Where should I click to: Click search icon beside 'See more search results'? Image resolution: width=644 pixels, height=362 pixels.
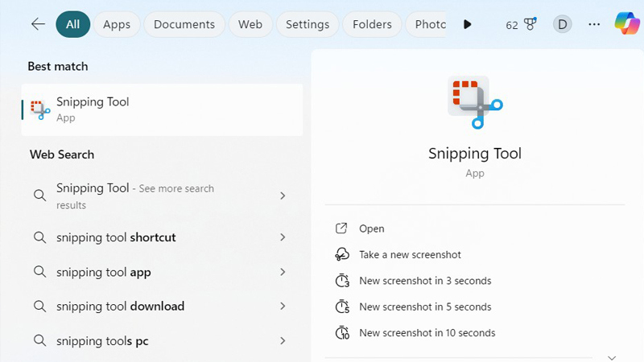(x=39, y=195)
